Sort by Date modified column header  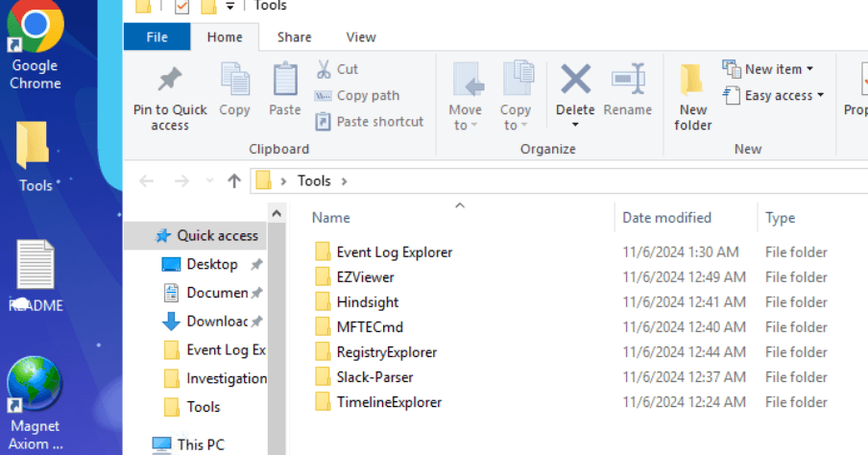[x=667, y=218]
